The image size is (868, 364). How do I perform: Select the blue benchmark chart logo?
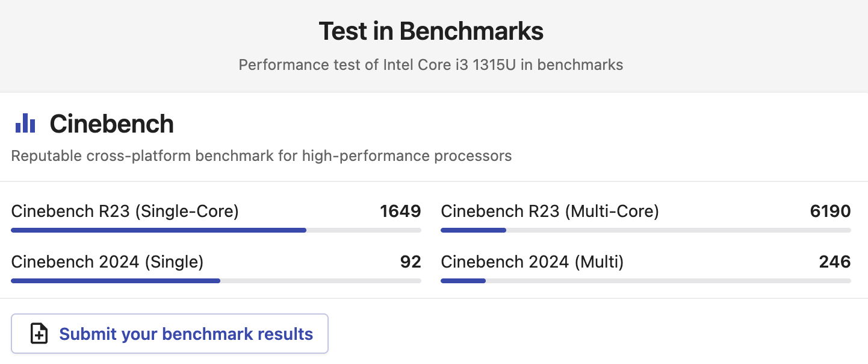(x=25, y=123)
